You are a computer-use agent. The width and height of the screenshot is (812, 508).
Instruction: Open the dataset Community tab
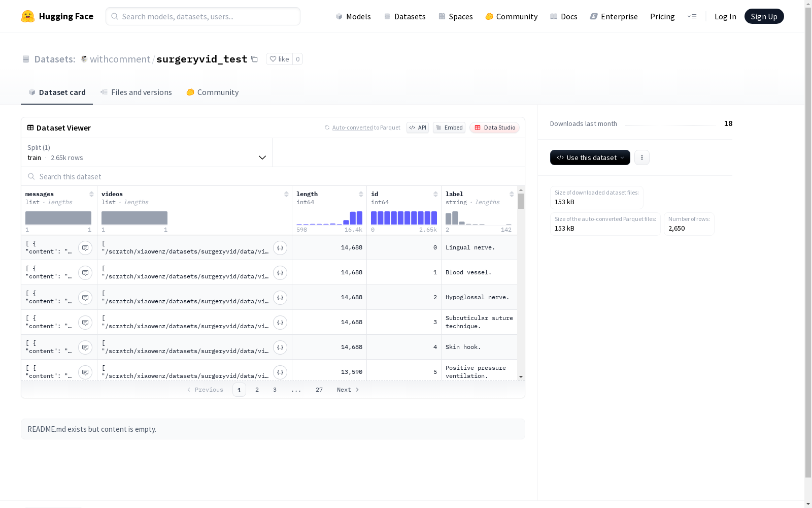[212, 92]
